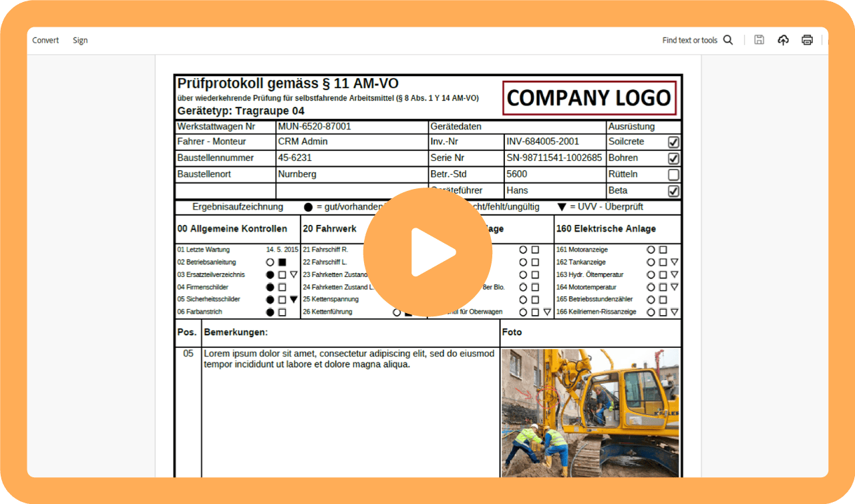Screen dimensions: 855x504
Task: Select the square mark for 04 Firmenschilder
Action: 282,287
